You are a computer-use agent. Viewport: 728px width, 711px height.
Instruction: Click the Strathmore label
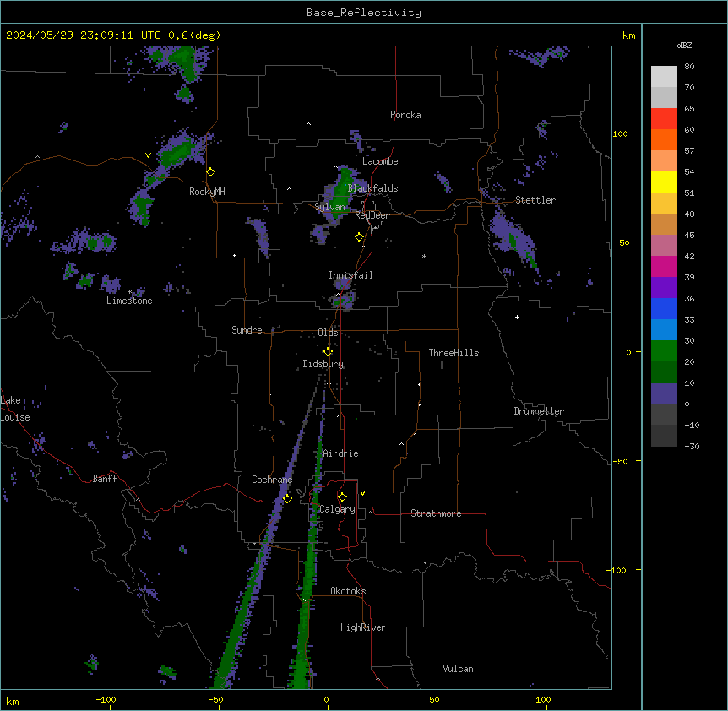coord(436,513)
